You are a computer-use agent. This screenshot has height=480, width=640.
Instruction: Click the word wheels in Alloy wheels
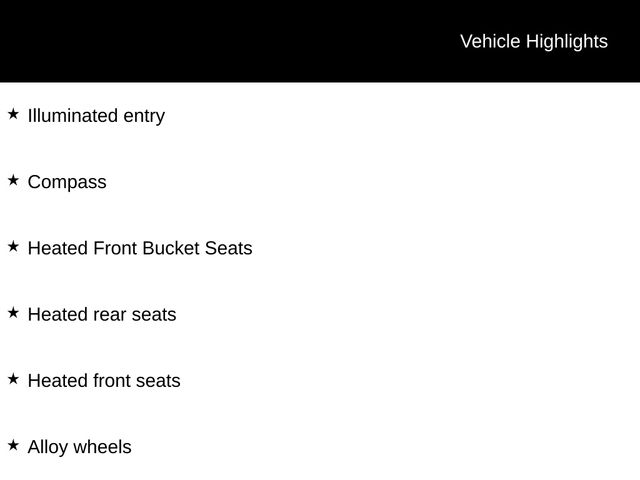coord(103,447)
